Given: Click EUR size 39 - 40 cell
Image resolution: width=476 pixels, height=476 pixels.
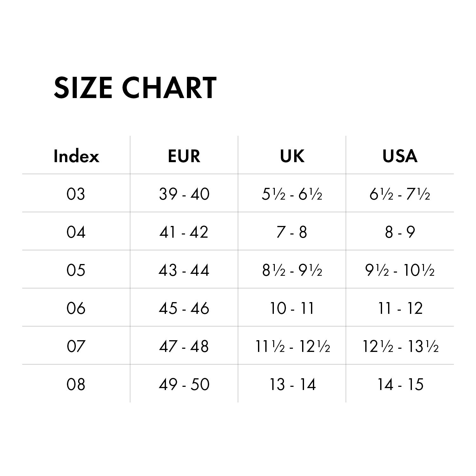Looking at the screenshot, I should click(x=184, y=194).
